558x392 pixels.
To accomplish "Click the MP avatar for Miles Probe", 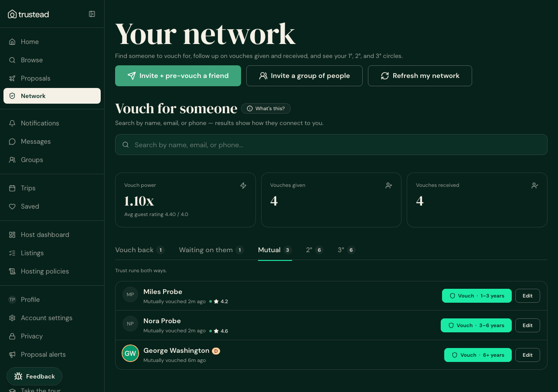I will (130, 294).
